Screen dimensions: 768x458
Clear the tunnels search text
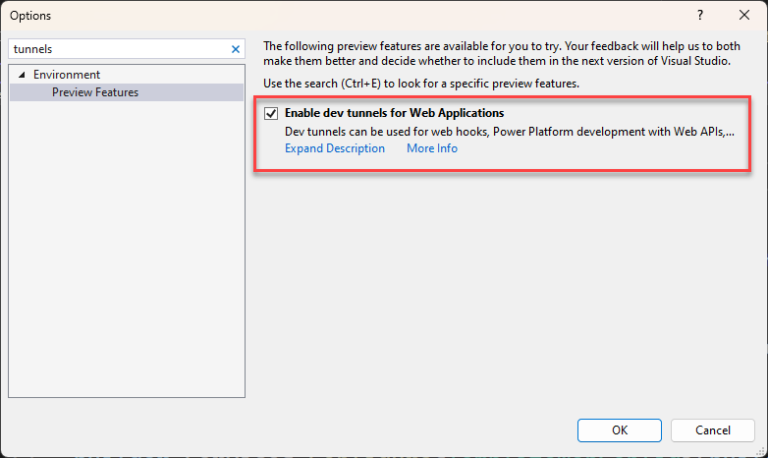click(236, 49)
